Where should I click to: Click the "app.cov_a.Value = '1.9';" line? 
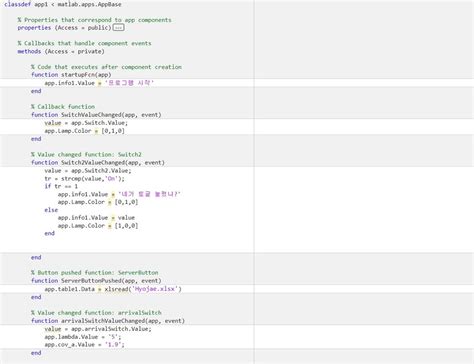(x=84, y=344)
